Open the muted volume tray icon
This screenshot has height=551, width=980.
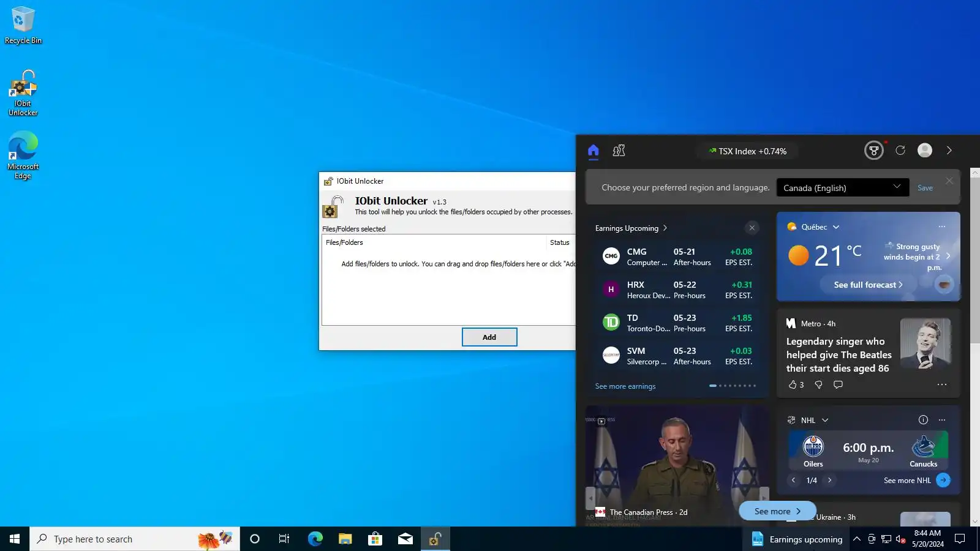point(900,539)
